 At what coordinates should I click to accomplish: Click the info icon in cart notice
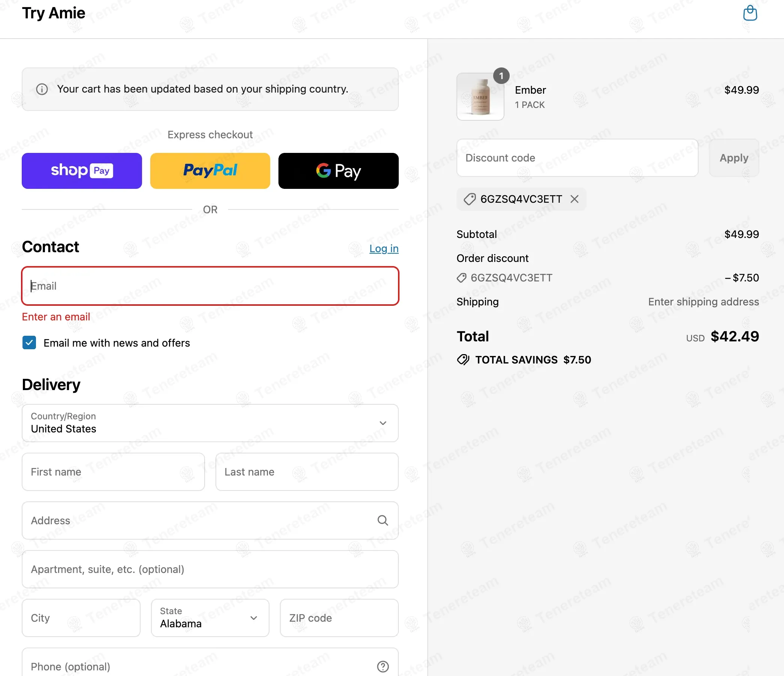pyautogui.click(x=42, y=89)
